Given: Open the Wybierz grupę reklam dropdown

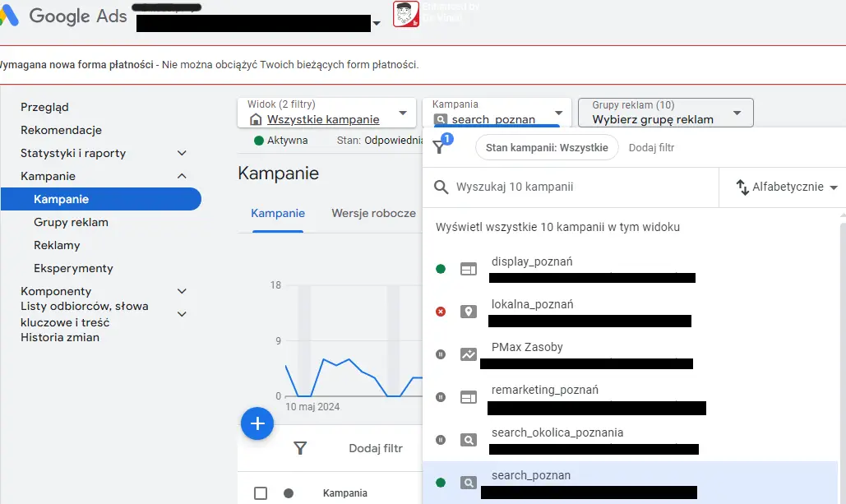Looking at the screenshot, I should coord(664,112).
